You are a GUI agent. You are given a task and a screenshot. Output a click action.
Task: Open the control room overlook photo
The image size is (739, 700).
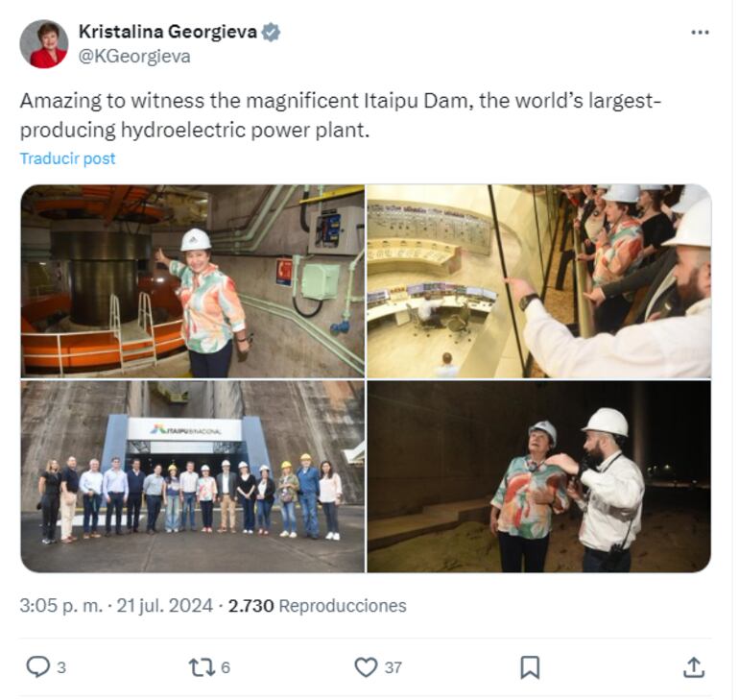[x=538, y=281]
